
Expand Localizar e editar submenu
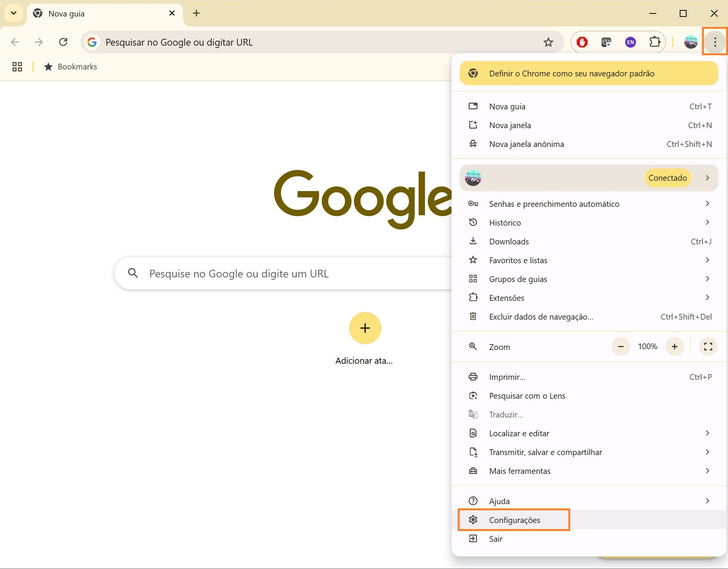(x=589, y=434)
